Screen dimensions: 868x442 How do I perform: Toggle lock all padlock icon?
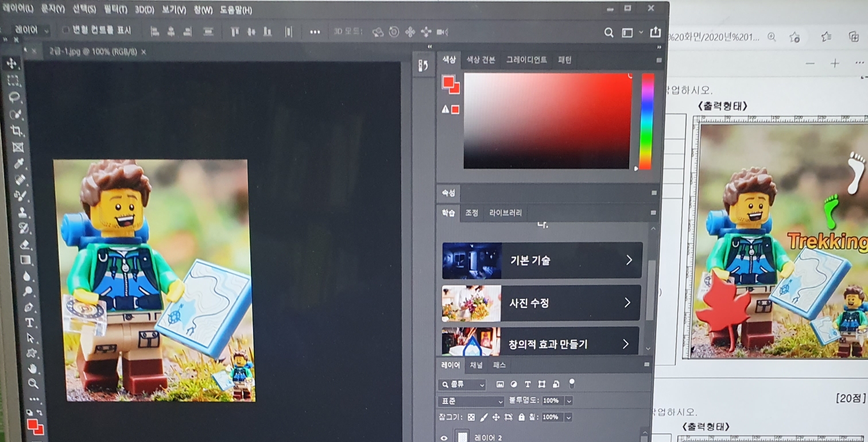click(521, 417)
